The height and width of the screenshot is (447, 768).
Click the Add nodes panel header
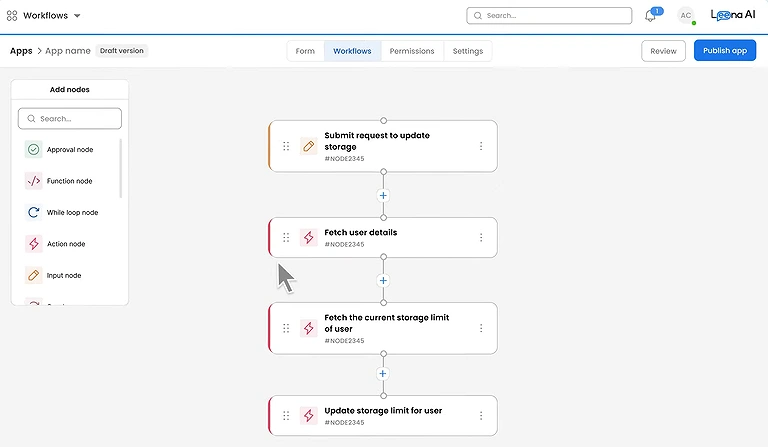pyautogui.click(x=70, y=90)
